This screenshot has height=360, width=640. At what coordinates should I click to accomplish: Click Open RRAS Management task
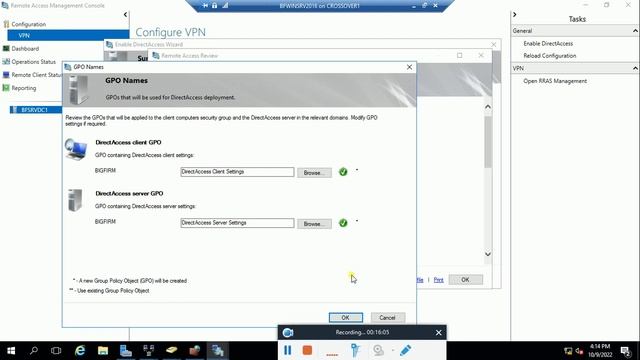pos(555,81)
